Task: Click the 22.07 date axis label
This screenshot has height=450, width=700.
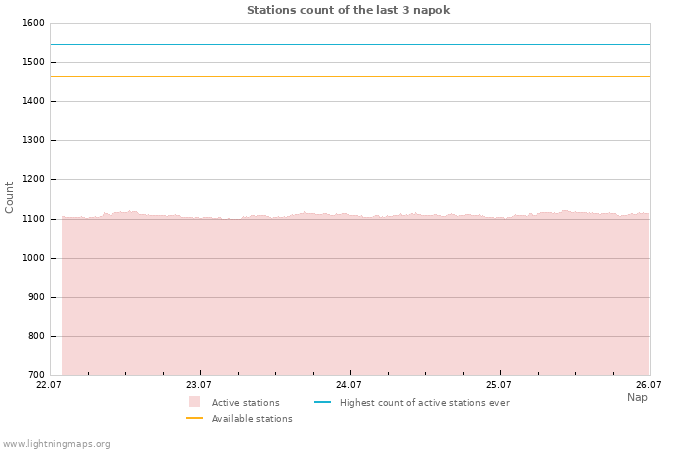Action: click(49, 385)
